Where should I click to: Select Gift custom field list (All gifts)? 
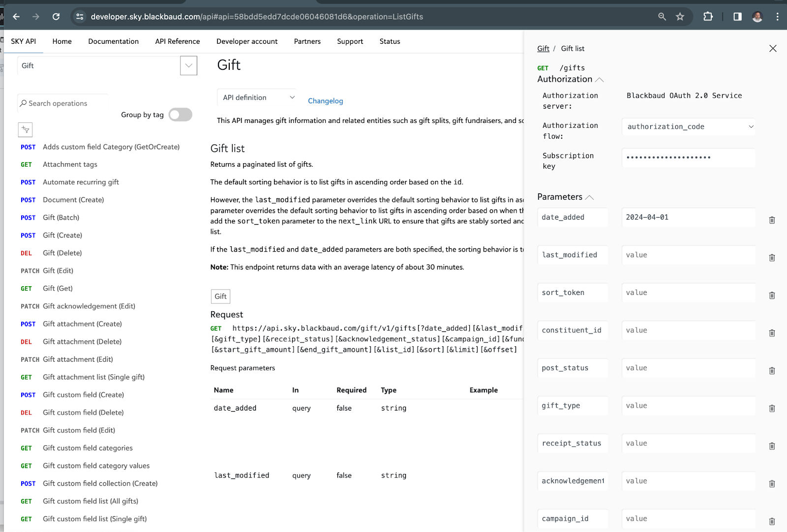click(91, 501)
